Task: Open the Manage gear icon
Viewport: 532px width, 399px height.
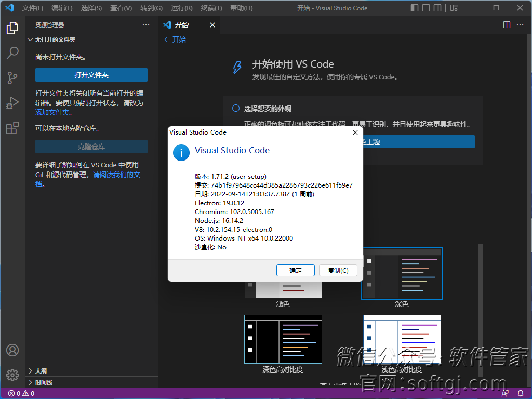Action: 12,375
